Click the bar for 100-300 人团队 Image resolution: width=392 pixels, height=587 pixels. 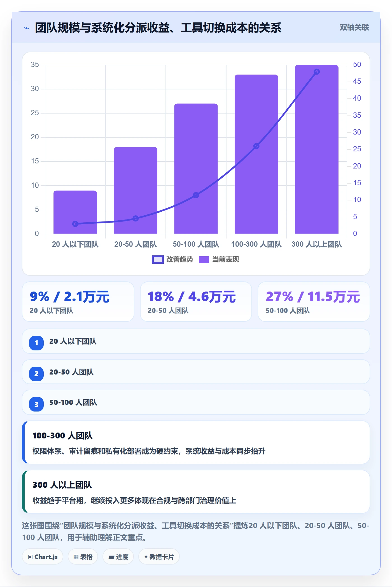pyautogui.click(x=256, y=154)
